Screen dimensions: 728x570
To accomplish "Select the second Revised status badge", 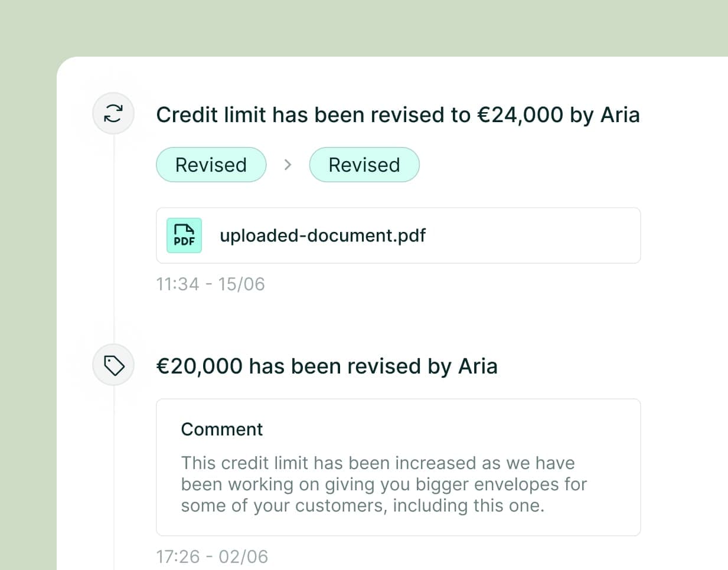I will click(364, 165).
